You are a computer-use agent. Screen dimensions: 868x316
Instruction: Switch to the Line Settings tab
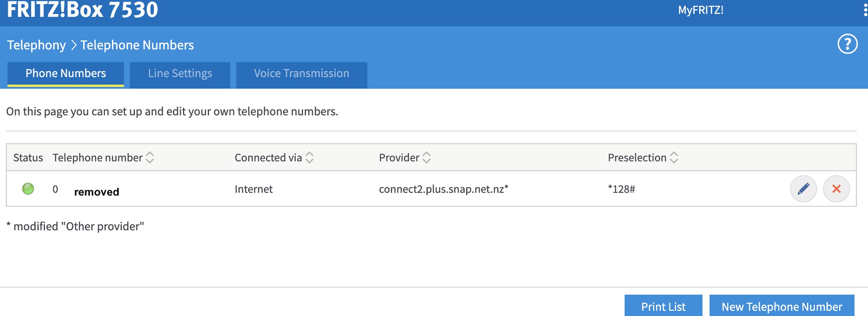180,74
